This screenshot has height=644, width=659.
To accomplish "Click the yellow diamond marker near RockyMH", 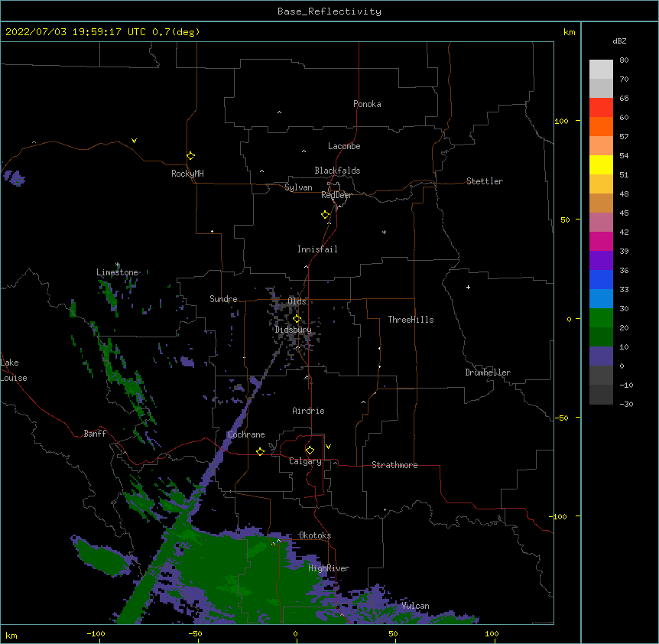I will [190, 156].
